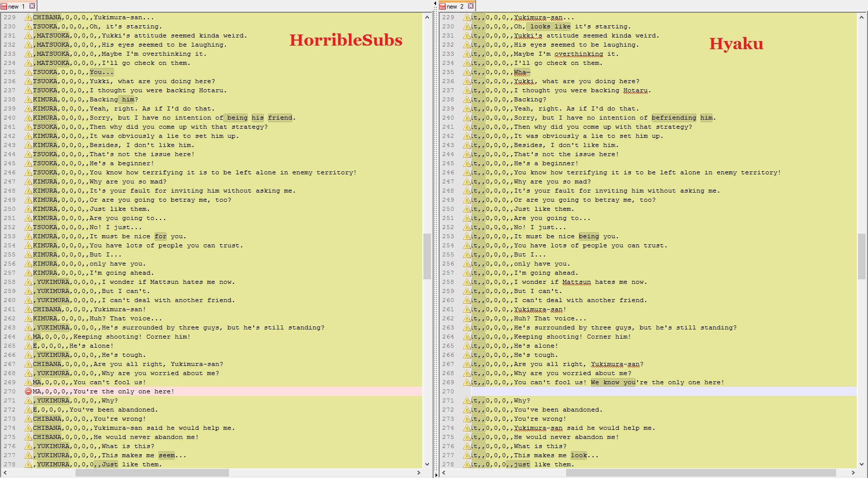Click line number 263 in the new 2 margin
This screenshot has width=868, height=478.
(448, 327)
